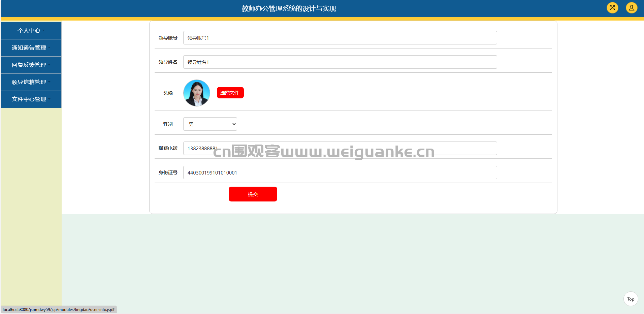Viewport: 644px width, 314px height.
Task: Open the 领导信箱管理 sidebar menu
Action: point(31,82)
